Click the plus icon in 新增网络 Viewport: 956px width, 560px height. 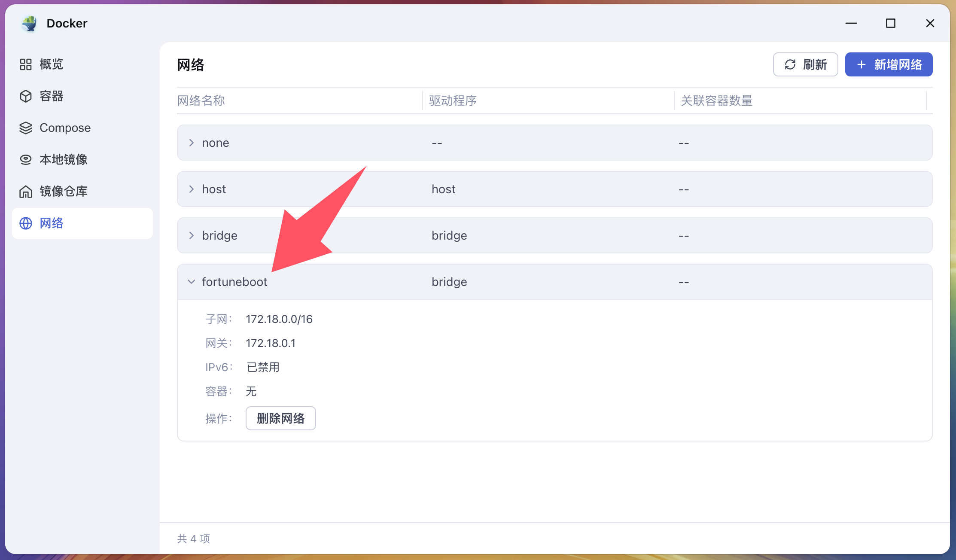click(861, 64)
